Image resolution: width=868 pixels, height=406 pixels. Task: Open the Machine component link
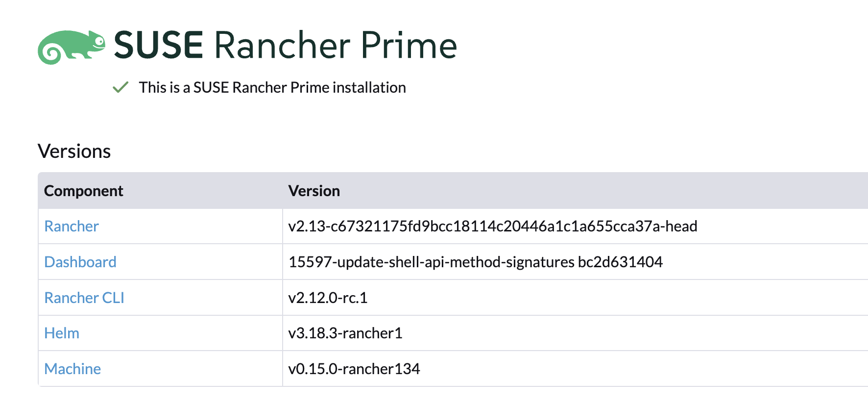(72, 368)
